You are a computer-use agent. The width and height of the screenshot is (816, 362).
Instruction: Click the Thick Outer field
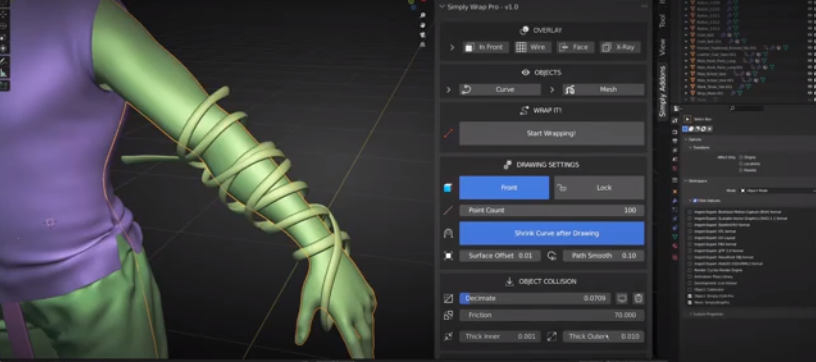click(603, 337)
